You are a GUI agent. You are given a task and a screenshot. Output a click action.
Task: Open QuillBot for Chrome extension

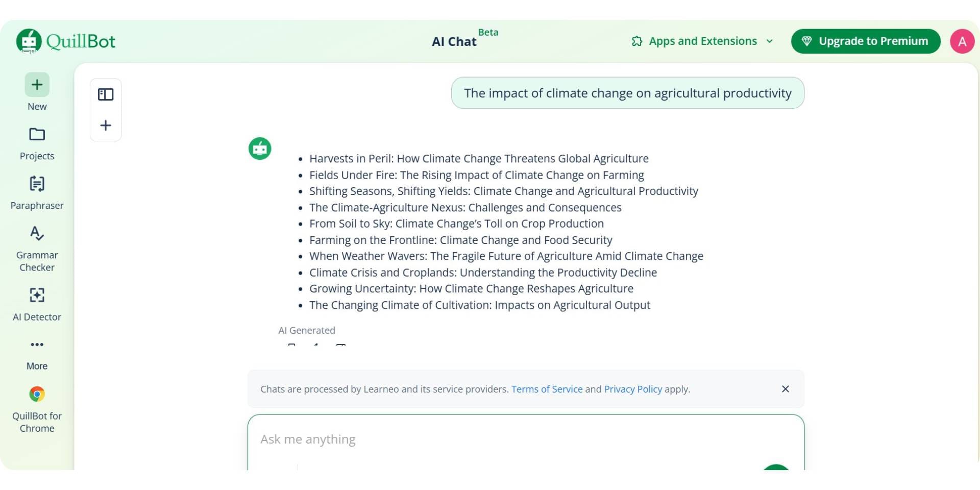coord(37,395)
